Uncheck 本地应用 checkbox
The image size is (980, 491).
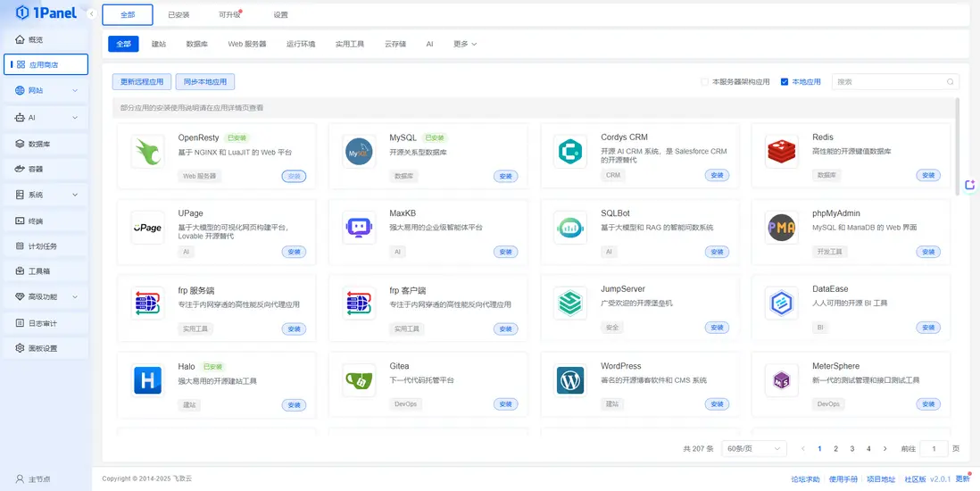click(785, 82)
